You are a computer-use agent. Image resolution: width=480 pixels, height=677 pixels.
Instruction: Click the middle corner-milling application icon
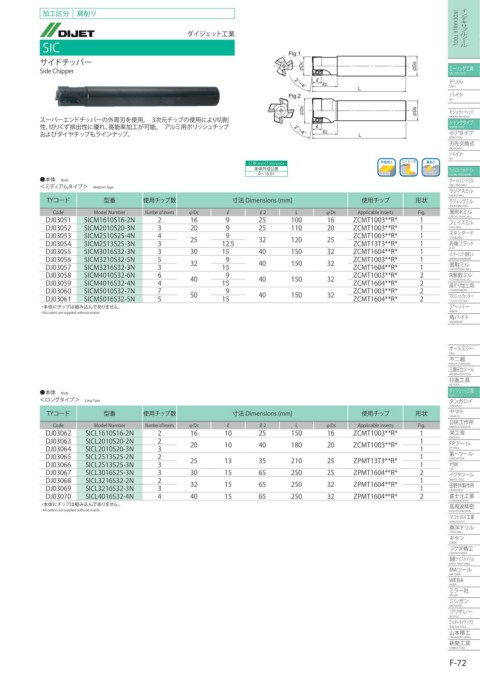coord(408,167)
